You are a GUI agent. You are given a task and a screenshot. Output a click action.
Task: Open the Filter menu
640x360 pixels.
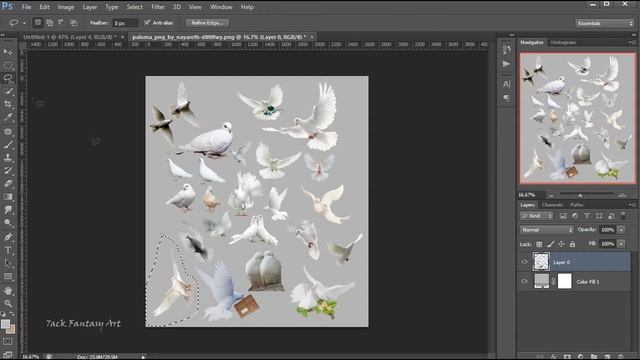coord(158,7)
